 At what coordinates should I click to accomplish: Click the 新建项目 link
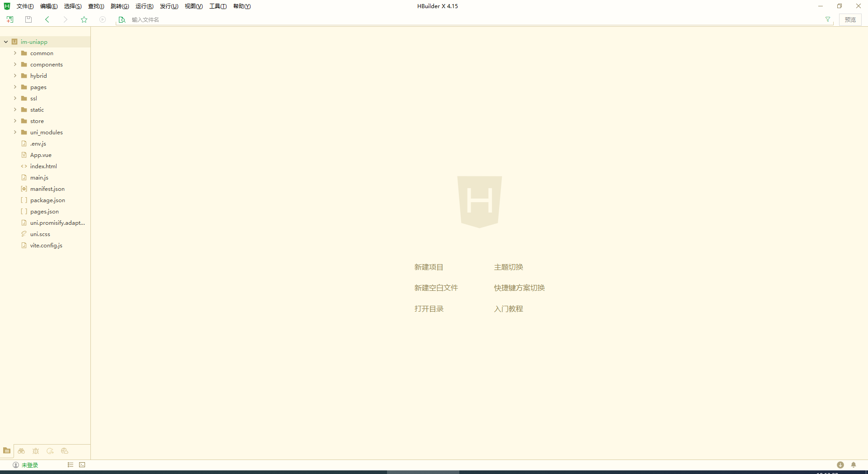tap(429, 267)
